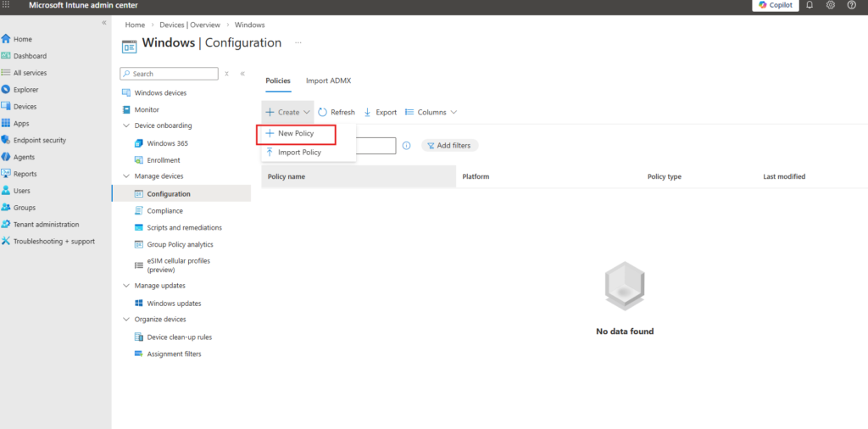Screen dimensions: 868x429
Task: Click Export in the toolbar
Action: point(380,112)
